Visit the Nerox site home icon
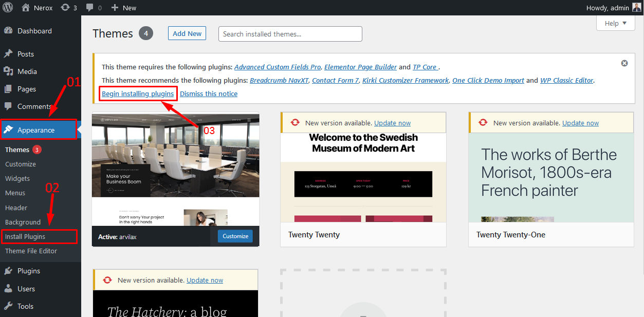This screenshot has width=644, height=317. 26,8
